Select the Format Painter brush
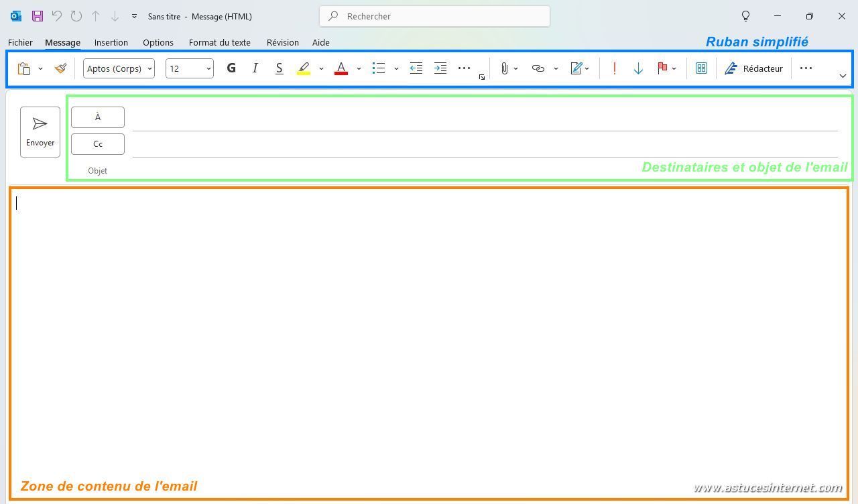The image size is (858, 504). click(60, 68)
